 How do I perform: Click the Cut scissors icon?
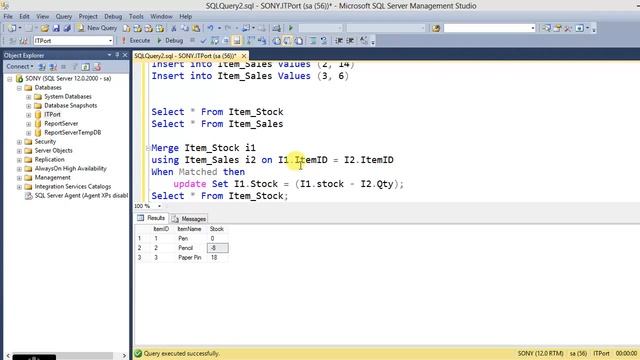173,28
